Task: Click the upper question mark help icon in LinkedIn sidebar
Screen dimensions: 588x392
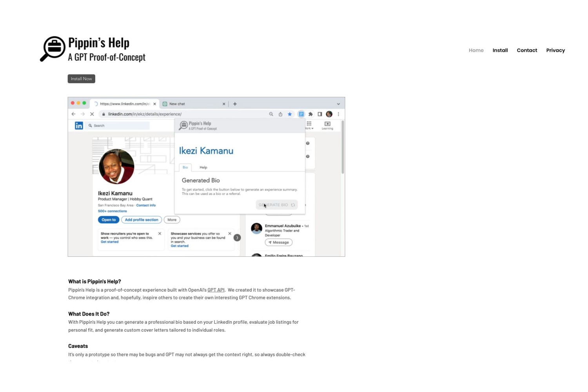Action: [308, 143]
